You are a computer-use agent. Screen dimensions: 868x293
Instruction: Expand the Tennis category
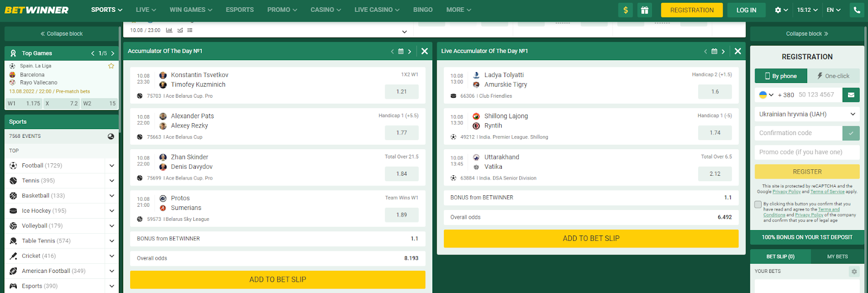point(112,181)
